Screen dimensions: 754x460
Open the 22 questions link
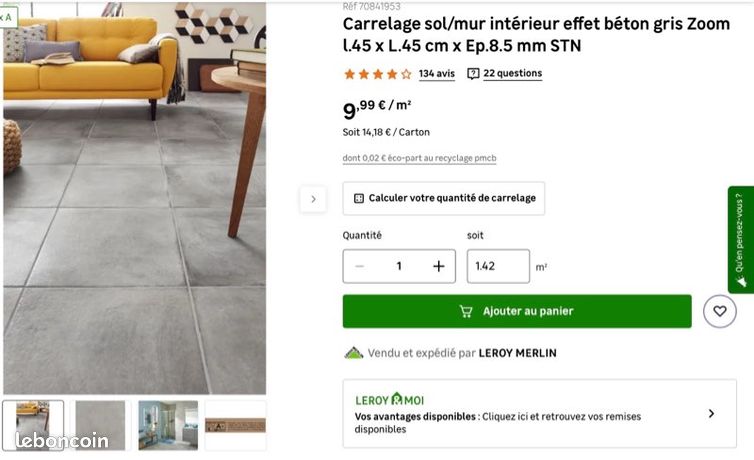coord(513,74)
